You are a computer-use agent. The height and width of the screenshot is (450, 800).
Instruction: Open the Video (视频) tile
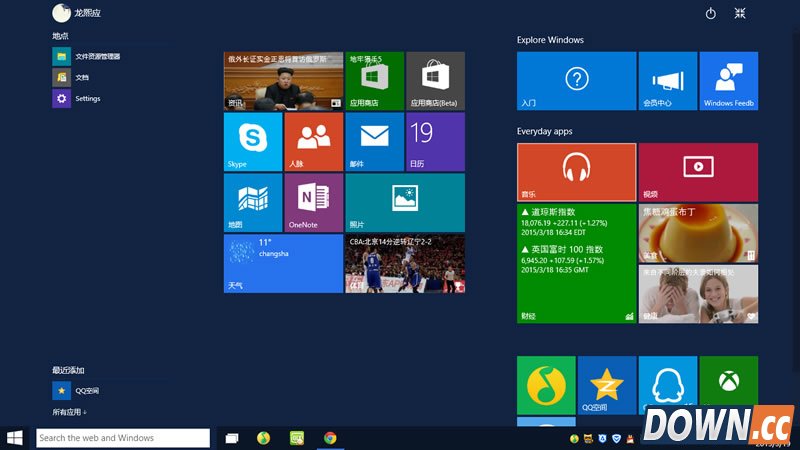click(698, 172)
